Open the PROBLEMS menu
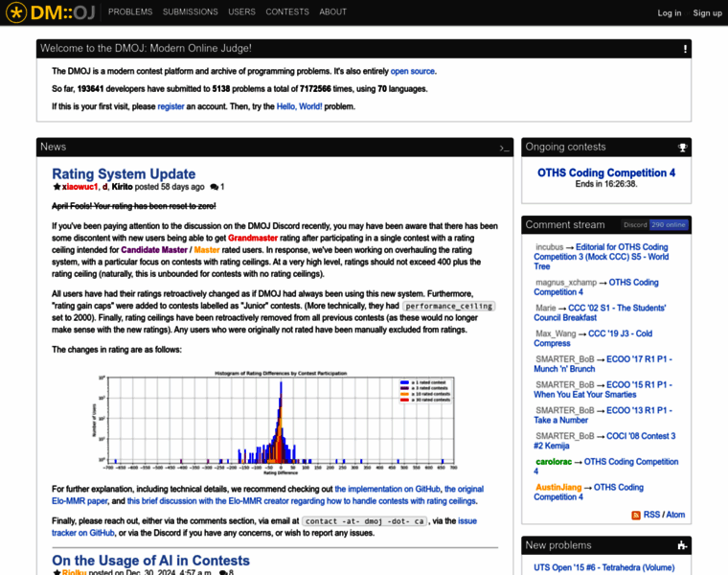Viewport: 728px width, 575px height. click(x=130, y=12)
